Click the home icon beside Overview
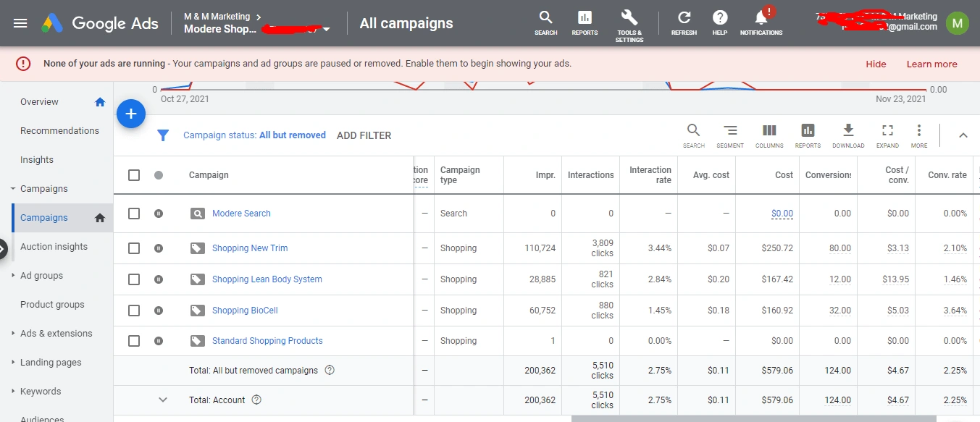 pyautogui.click(x=100, y=102)
